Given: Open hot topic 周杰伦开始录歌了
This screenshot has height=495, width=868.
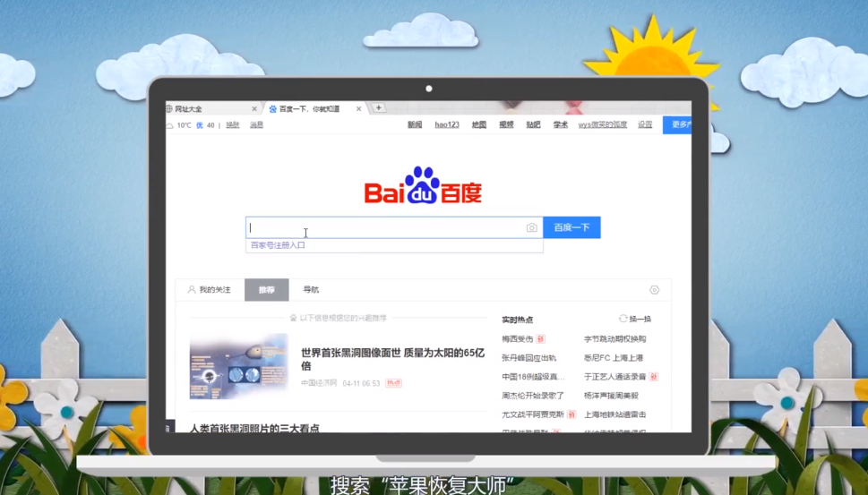Looking at the screenshot, I should (533, 396).
